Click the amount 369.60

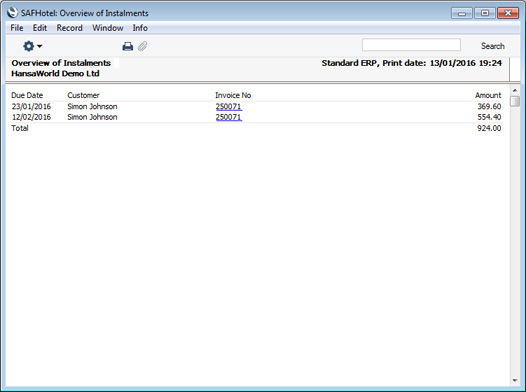[x=489, y=107]
